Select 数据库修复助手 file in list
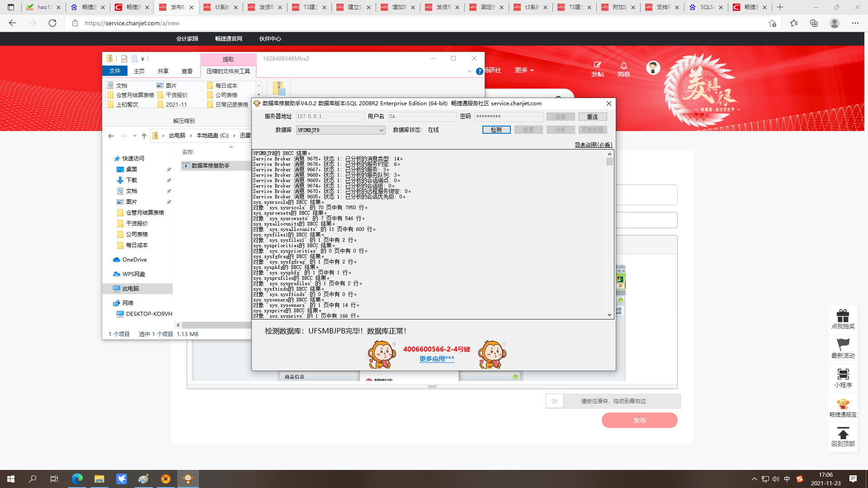The width and height of the screenshot is (868, 488). point(211,166)
